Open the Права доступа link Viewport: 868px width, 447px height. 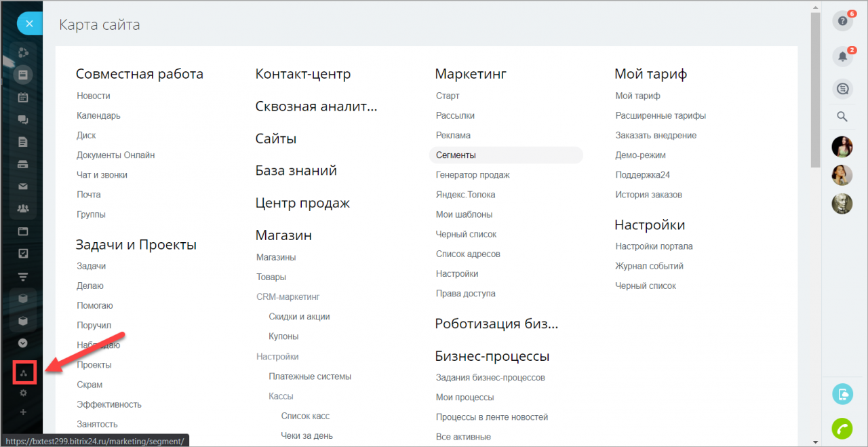[x=465, y=294]
